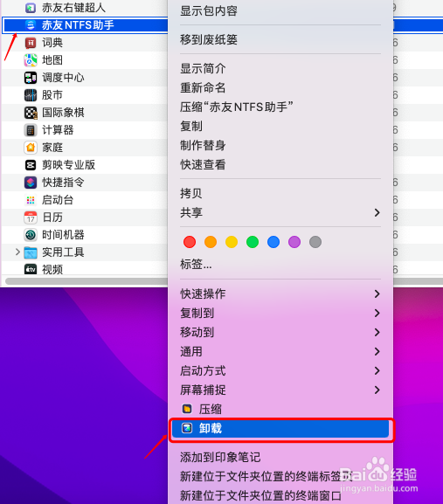Choose 卸载 from context menu
The image size is (443, 504).
[280, 428]
